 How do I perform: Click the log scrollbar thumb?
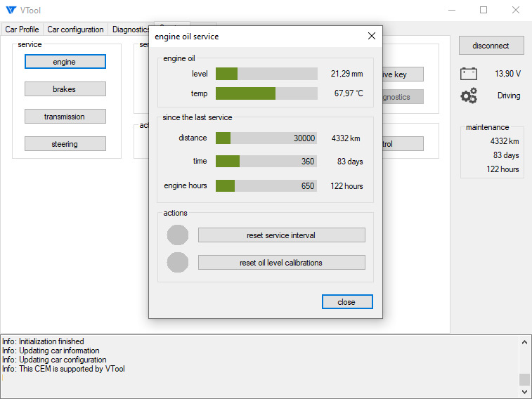524,379
